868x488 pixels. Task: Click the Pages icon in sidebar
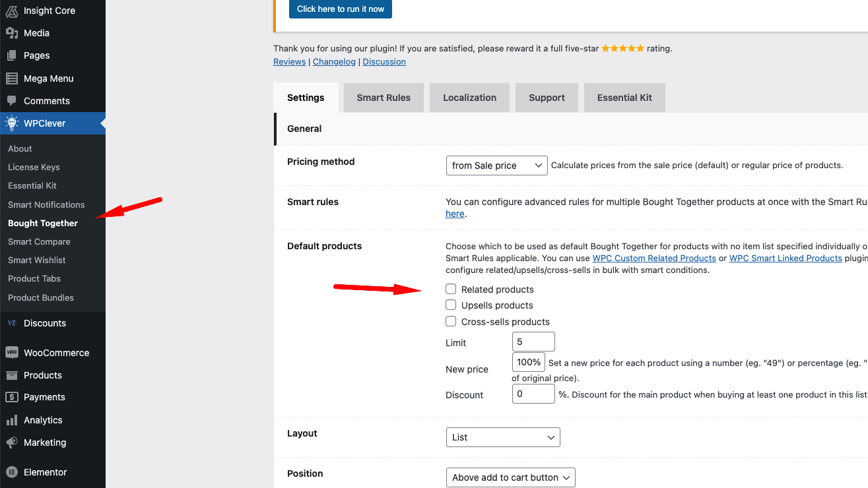[x=12, y=55]
